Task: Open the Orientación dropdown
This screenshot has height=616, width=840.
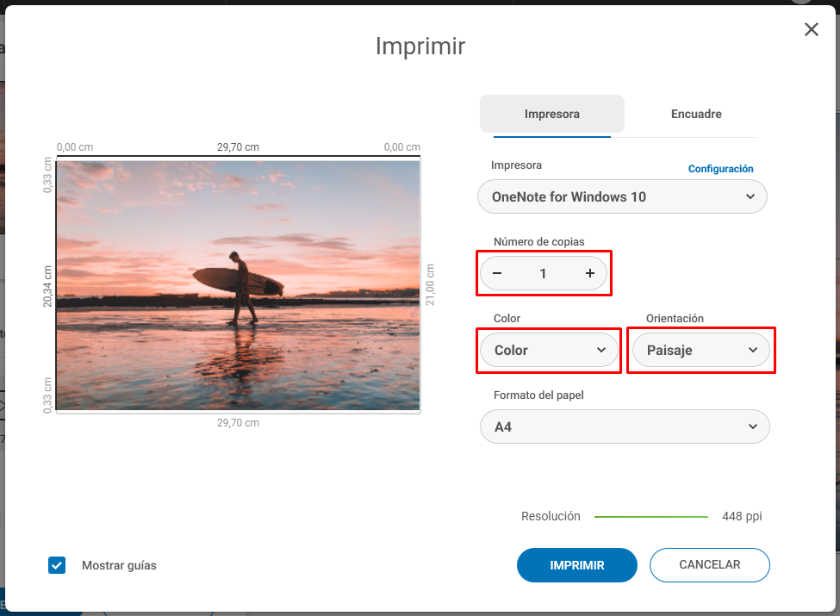Action: point(701,350)
